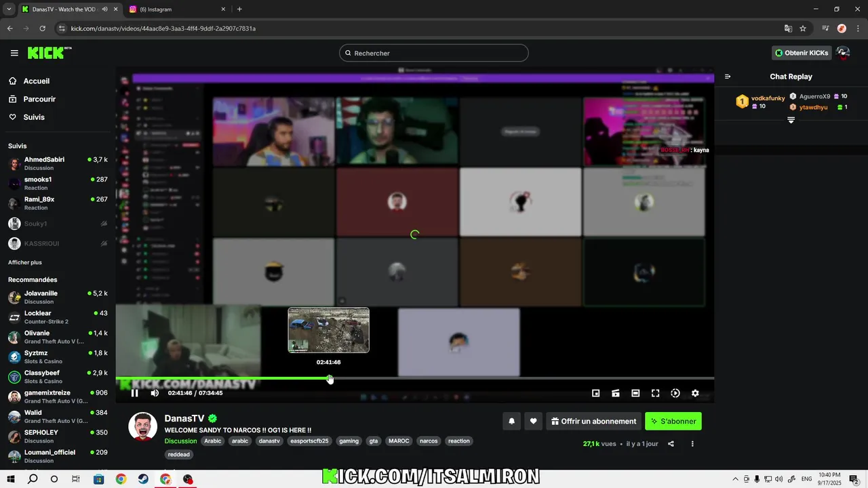Open smooks1 followed channel
Image resolution: width=868 pixels, height=488 pixels.
click(58, 184)
